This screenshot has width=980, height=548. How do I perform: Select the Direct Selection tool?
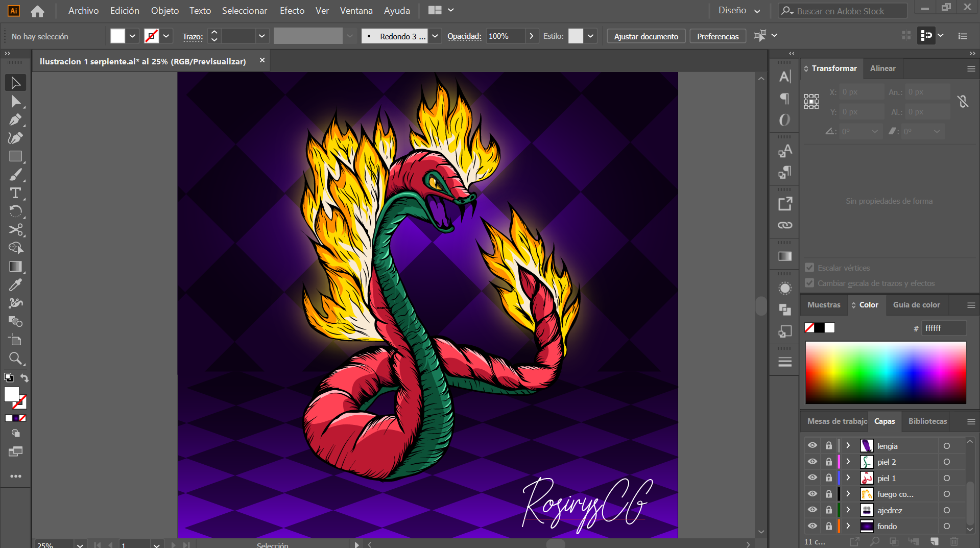coord(15,102)
